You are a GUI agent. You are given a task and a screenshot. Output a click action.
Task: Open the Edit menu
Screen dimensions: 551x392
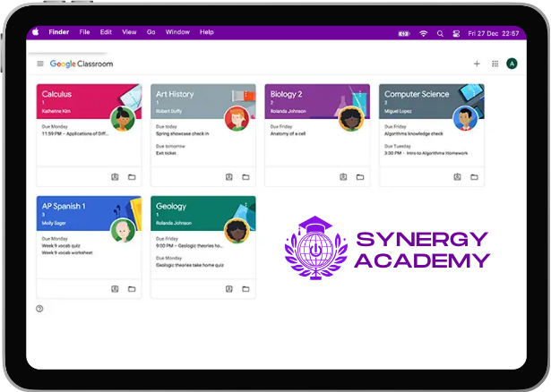point(106,32)
